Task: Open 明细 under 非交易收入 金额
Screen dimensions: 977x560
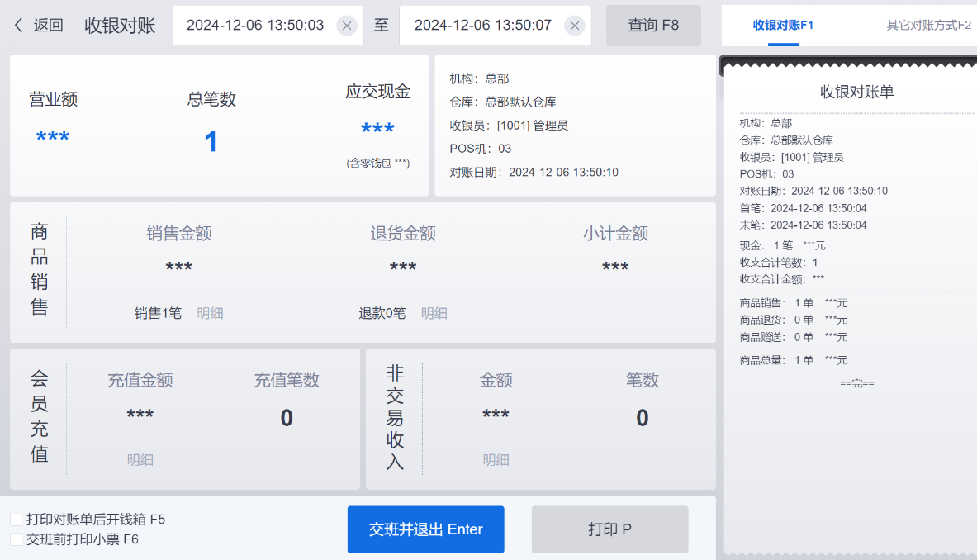Action: (496, 460)
